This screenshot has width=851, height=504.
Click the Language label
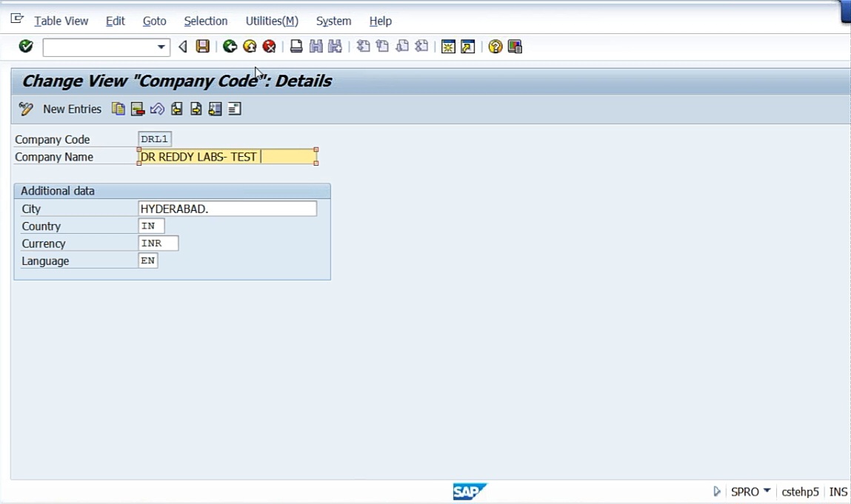(45, 261)
